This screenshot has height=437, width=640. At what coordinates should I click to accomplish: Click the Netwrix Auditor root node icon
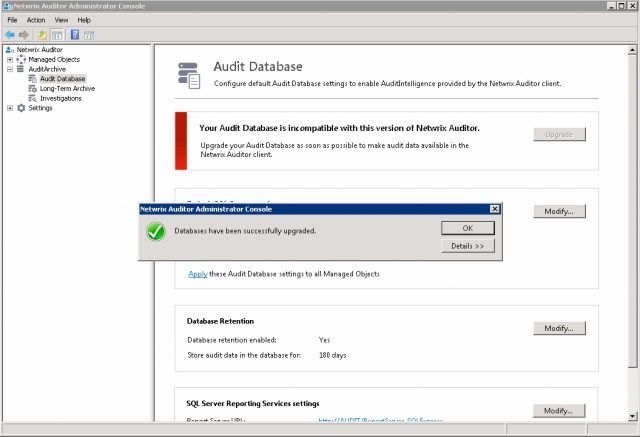(x=10, y=50)
